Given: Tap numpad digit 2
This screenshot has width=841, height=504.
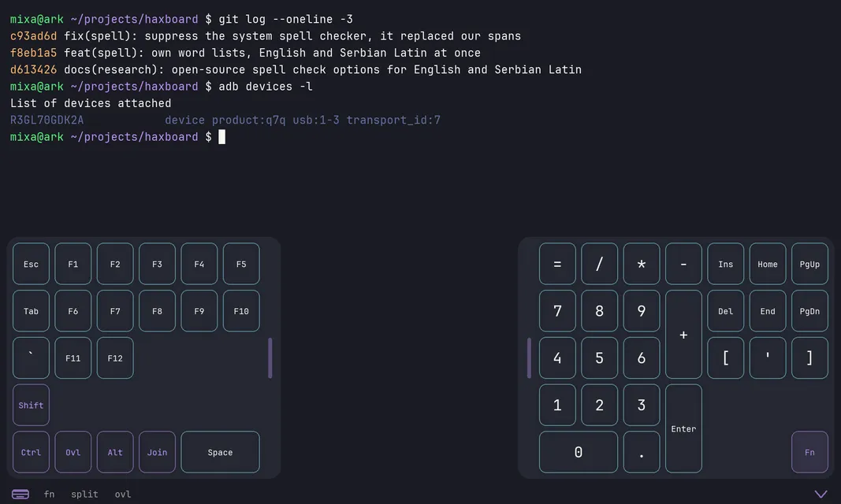Looking at the screenshot, I should 600,405.
